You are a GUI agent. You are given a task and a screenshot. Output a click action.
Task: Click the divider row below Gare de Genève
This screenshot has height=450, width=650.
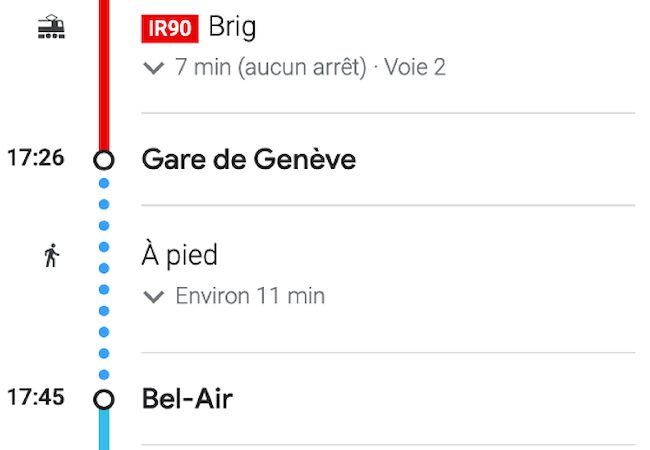click(x=388, y=205)
